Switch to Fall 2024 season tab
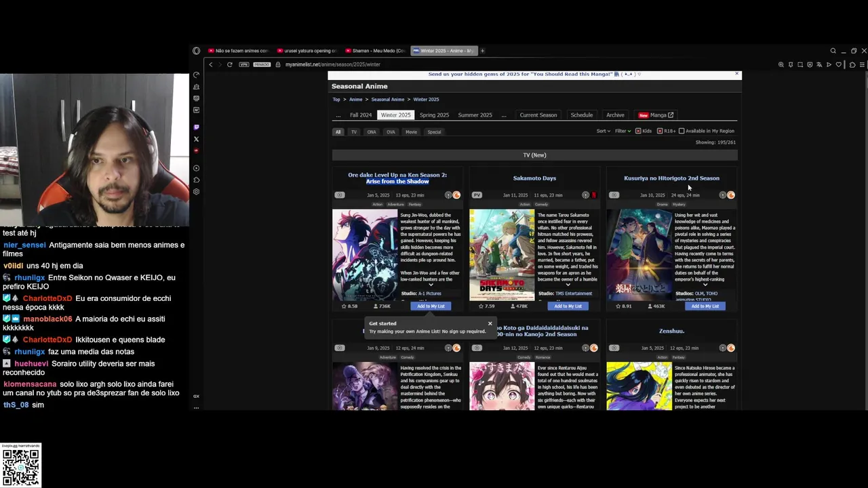868x488 pixels. pyautogui.click(x=361, y=115)
